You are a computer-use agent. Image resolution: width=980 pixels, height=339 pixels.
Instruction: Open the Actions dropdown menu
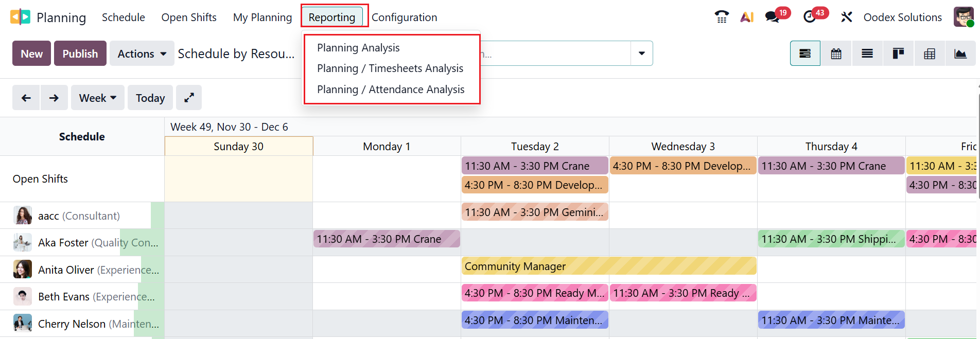[x=142, y=53]
